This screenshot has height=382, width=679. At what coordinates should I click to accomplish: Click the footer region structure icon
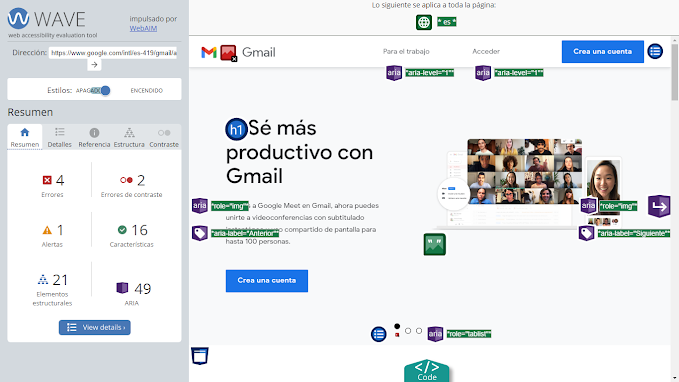click(x=200, y=356)
